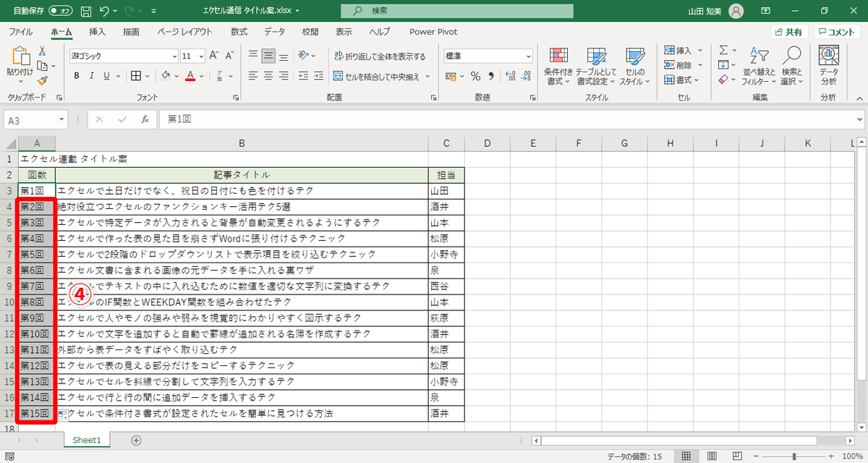Open the Power Pivot tab

(433, 32)
